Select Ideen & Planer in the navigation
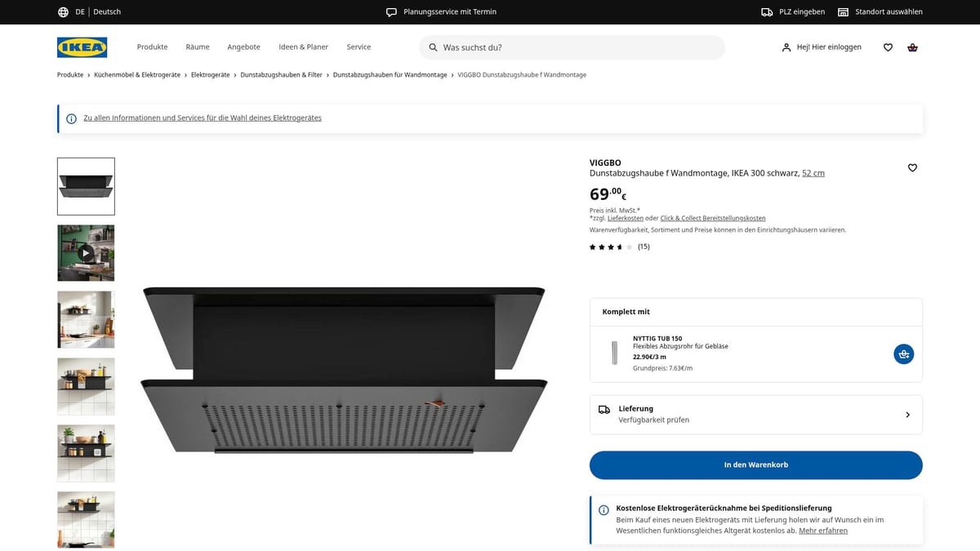Image resolution: width=980 pixels, height=551 pixels. 303,47
